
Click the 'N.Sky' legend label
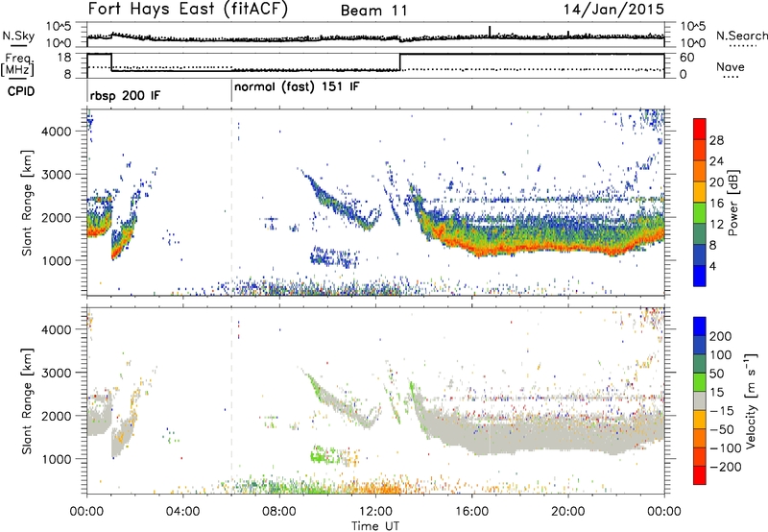click(x=18, y=36)
